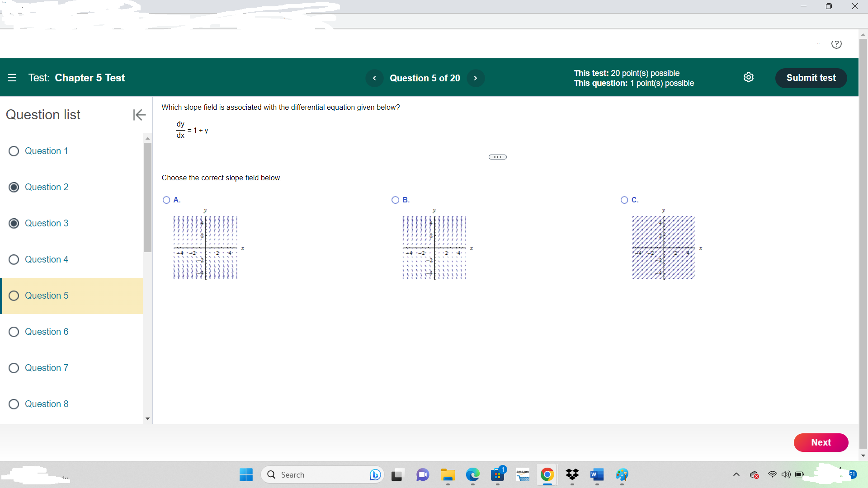The width and height of the screenshot is (868, 488).
Task: Open the Windows Start menu
Action: click(245, 475)
